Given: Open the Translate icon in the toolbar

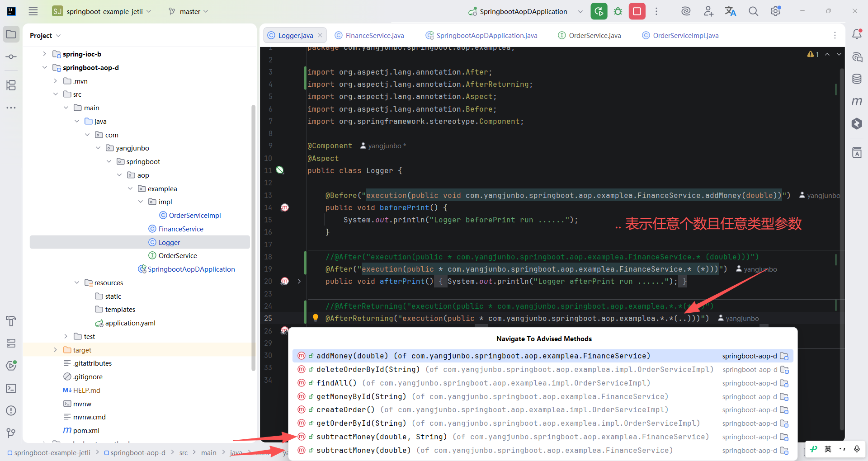Looking at the screenshot, I should click(731, 11).
